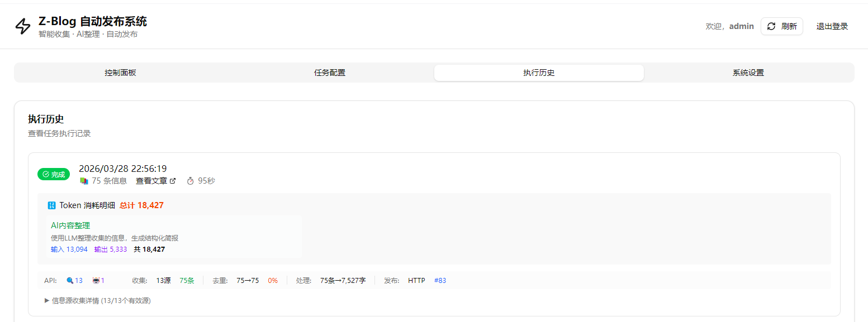This screenshot has width=868, height=322.
Task: Click the robot API icon
Action: click(96, 281)
